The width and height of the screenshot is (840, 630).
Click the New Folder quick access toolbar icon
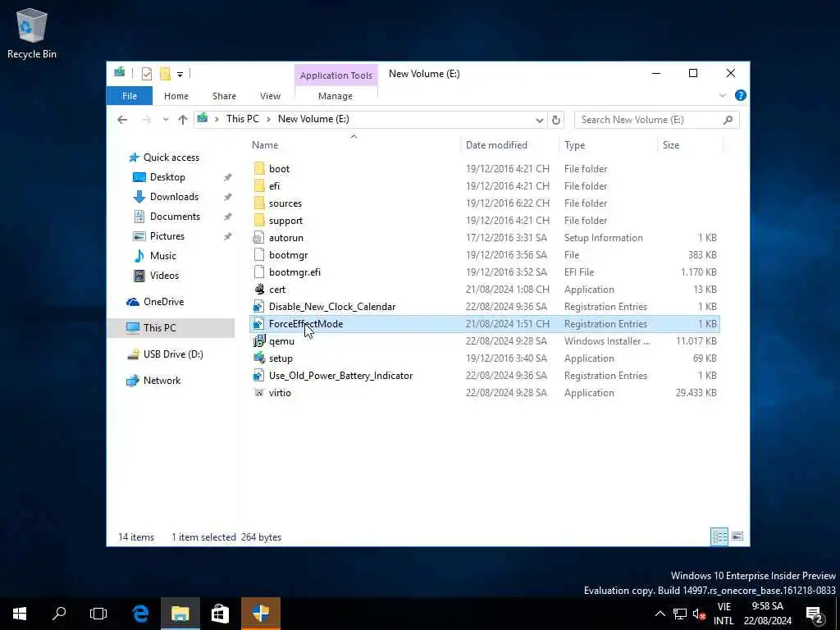[x=165, y=73]
